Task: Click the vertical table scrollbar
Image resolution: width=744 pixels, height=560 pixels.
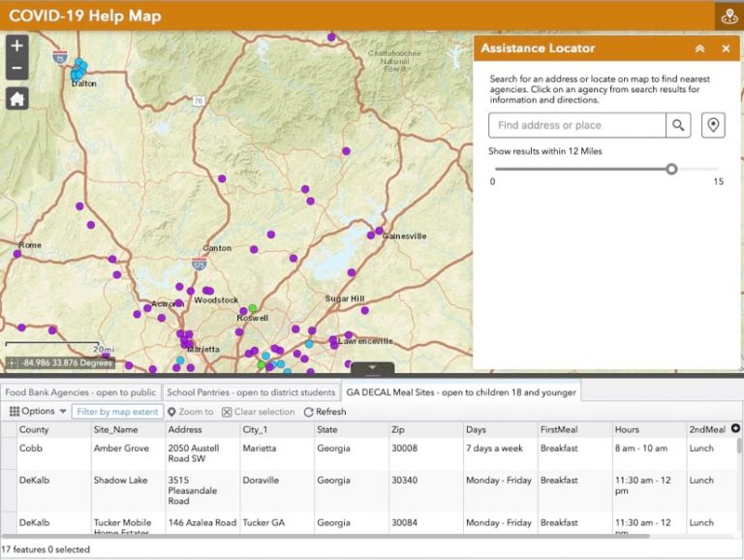Action: click(739, 445)
